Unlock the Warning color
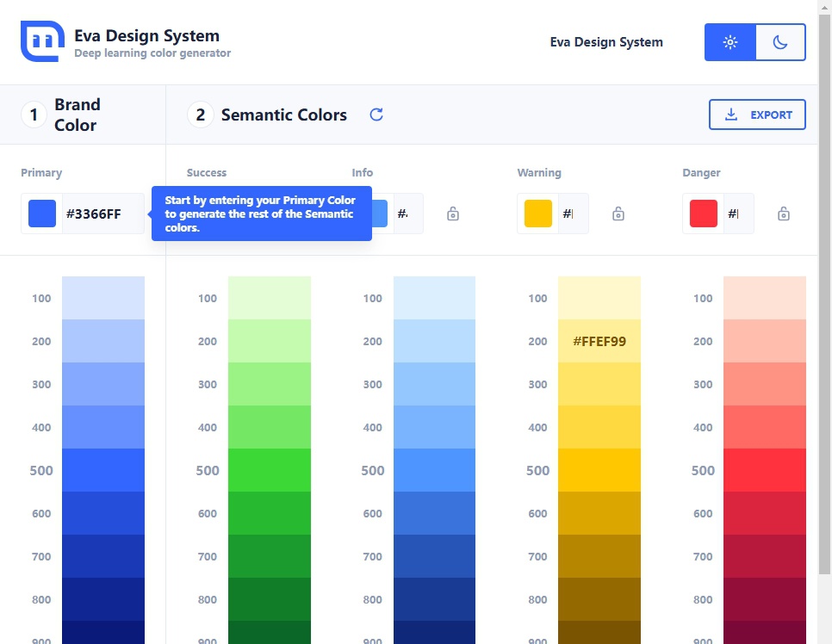 pyautogui.click(x=618, y=213)
